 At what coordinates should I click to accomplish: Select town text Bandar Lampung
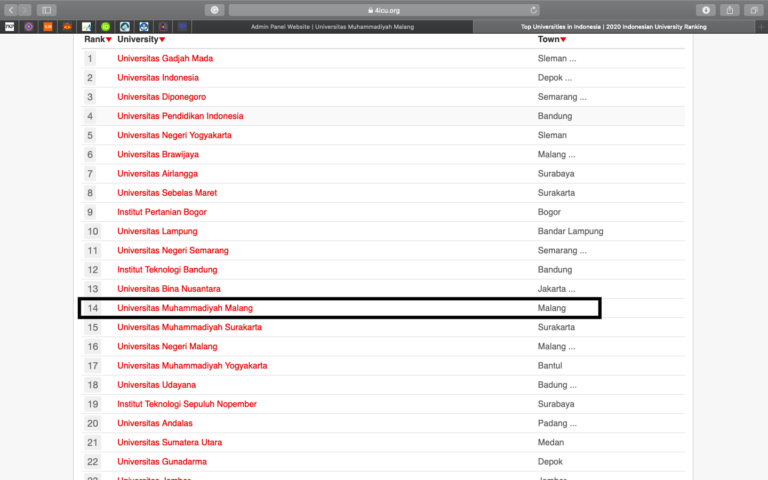click(x=571, y=231)
